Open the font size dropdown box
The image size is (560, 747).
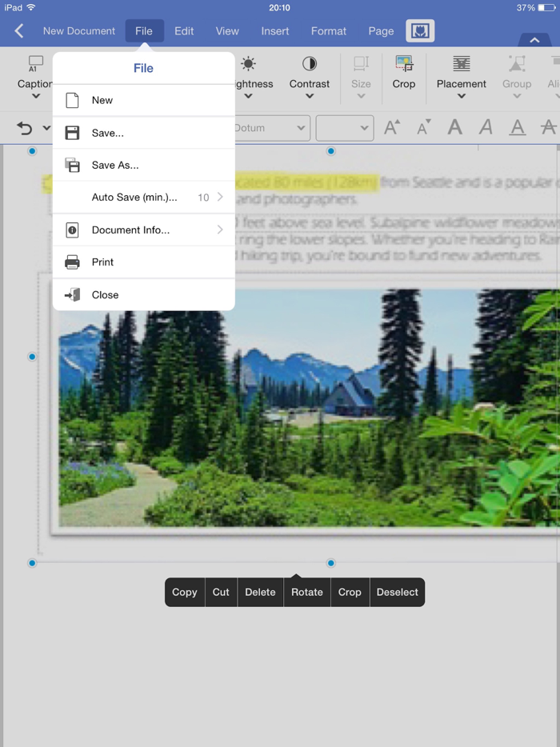point(345,128)
